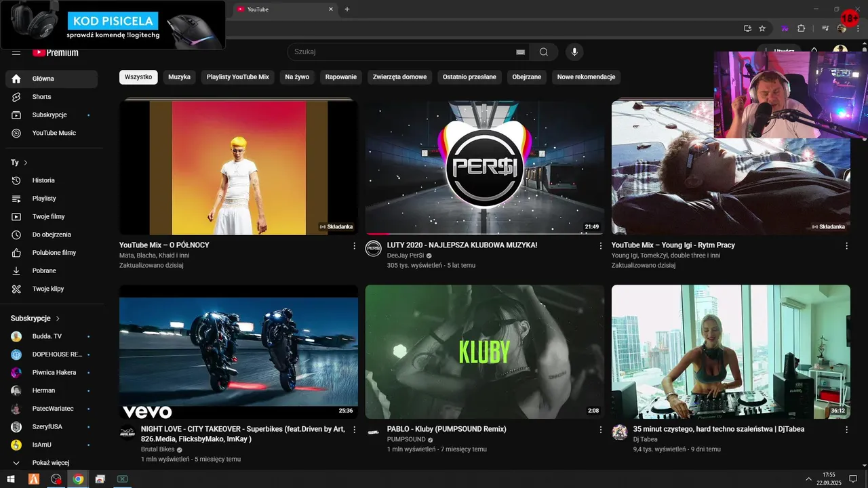Select the Obejrzane chip
868x488 pixels.
point(527,77)
